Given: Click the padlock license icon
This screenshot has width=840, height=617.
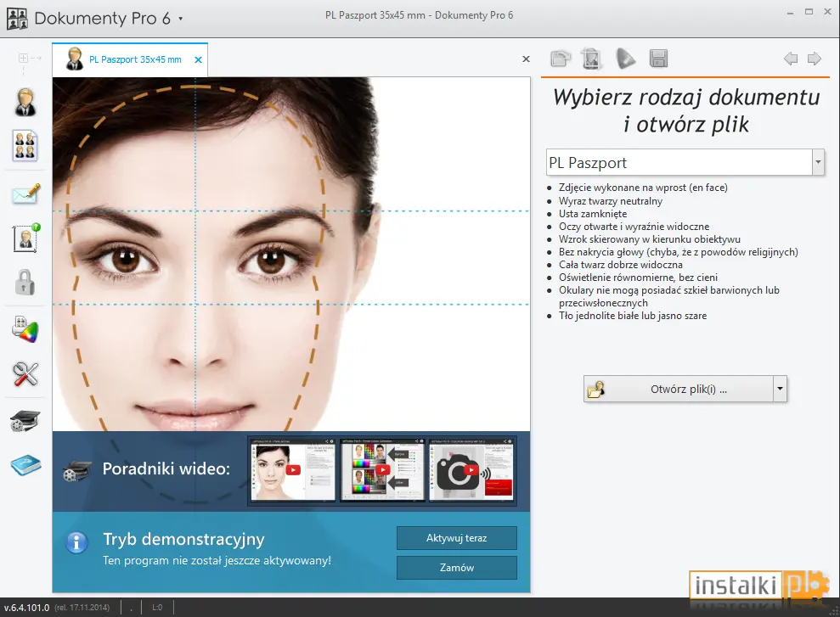Looking at the screenshot, I should (25, 283).
